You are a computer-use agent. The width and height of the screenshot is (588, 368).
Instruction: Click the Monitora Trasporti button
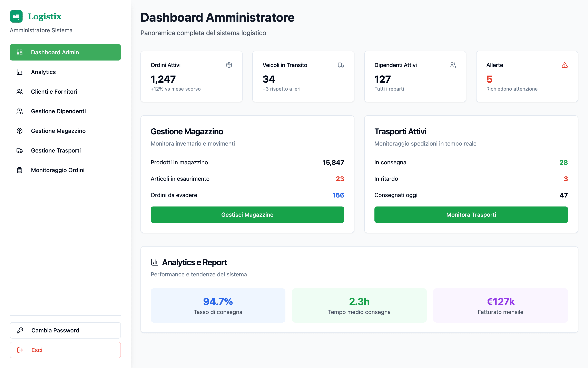[x=471, y=215]
